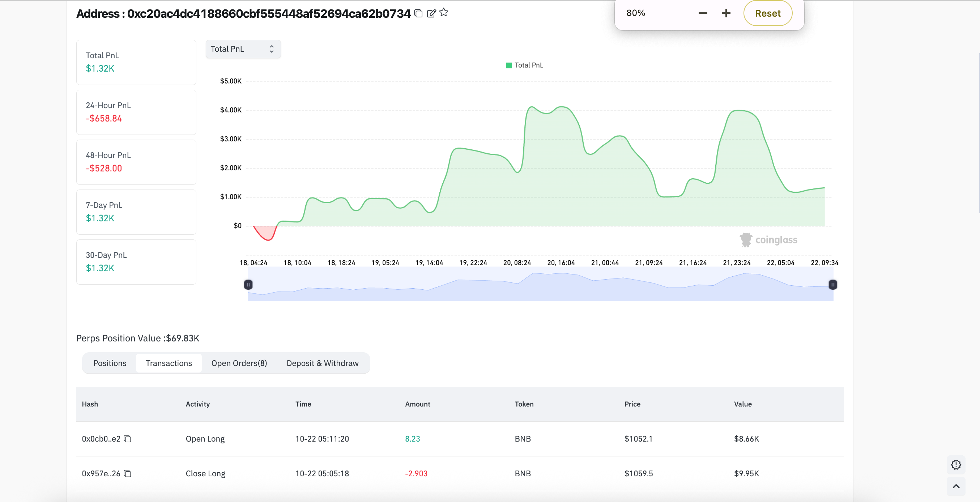Click the Perps Position Value text

pyautogui.click(x=138, y=339)
